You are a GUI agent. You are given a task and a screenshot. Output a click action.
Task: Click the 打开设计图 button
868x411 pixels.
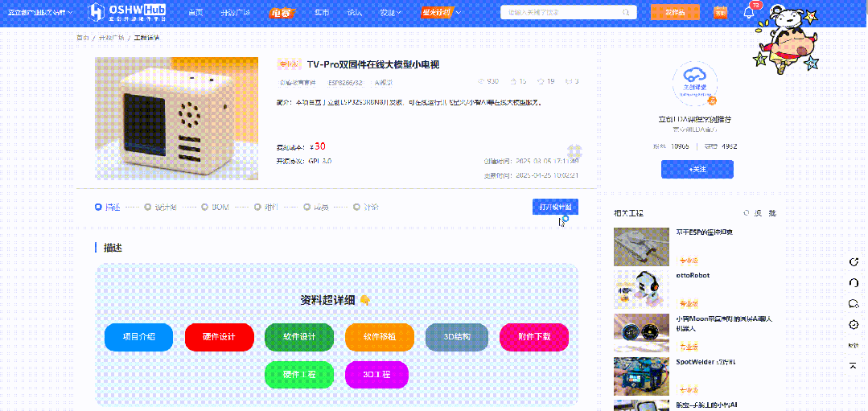[555, 207]
